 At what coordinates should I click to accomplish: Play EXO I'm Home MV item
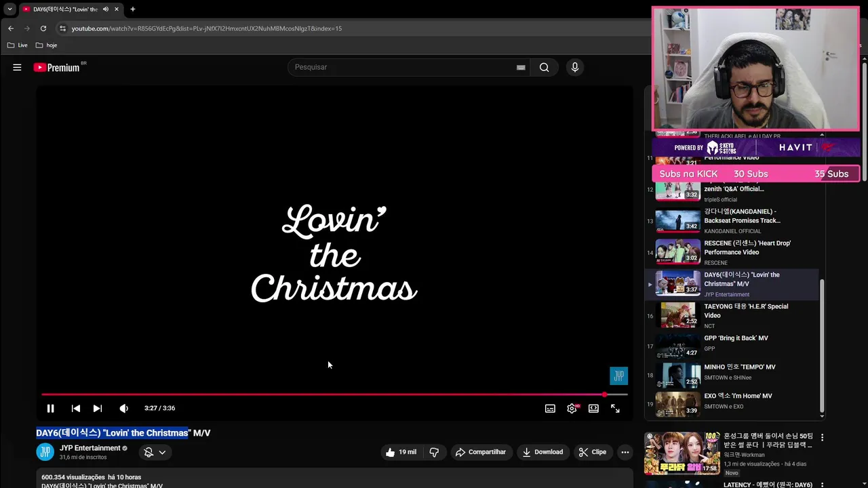(x=732, y=404)
